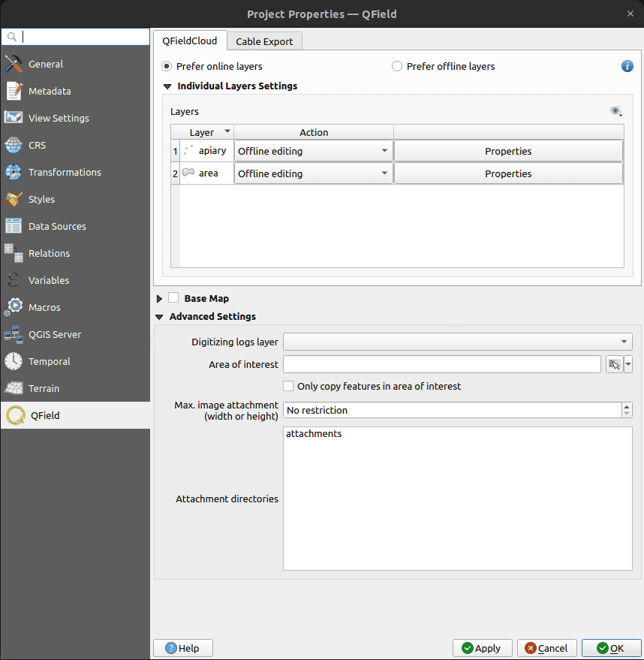The width and height of the screenshot is (644, 660).
Task: Open the Macros gear icon
Action: click(14, 307)
